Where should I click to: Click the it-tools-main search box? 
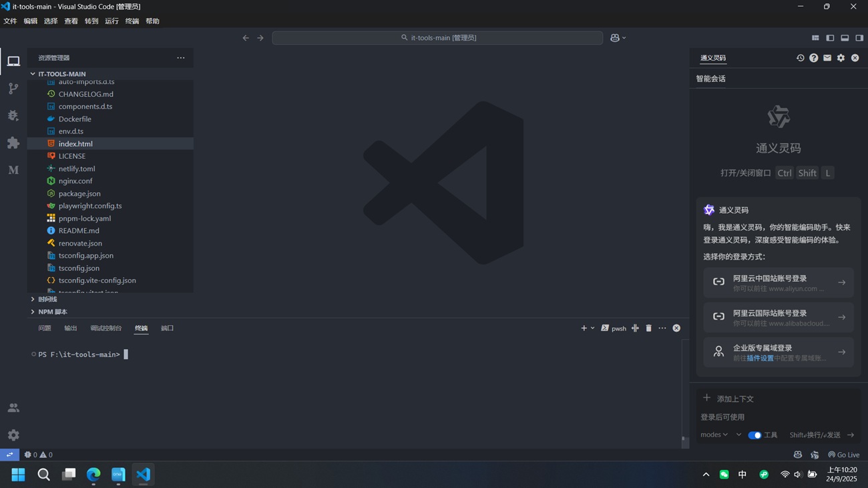437,38
